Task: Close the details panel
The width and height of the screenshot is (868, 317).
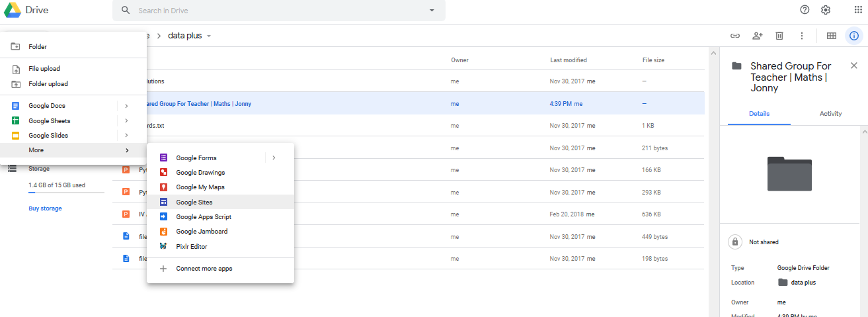Action: pyautogui.click(x=853, y=66)
